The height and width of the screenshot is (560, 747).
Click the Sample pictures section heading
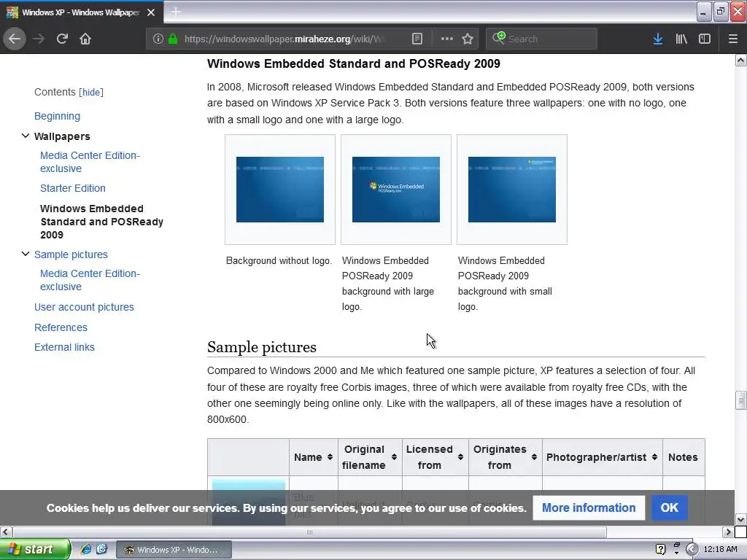tap(262, 347)
